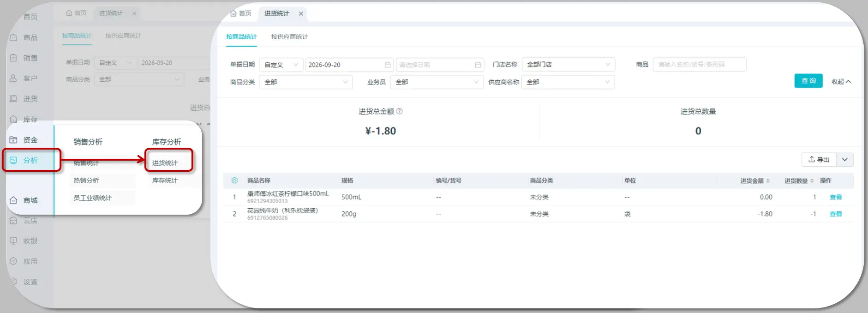Collapse the filters with 收起
868x313 pixels.
click(841, 81)
